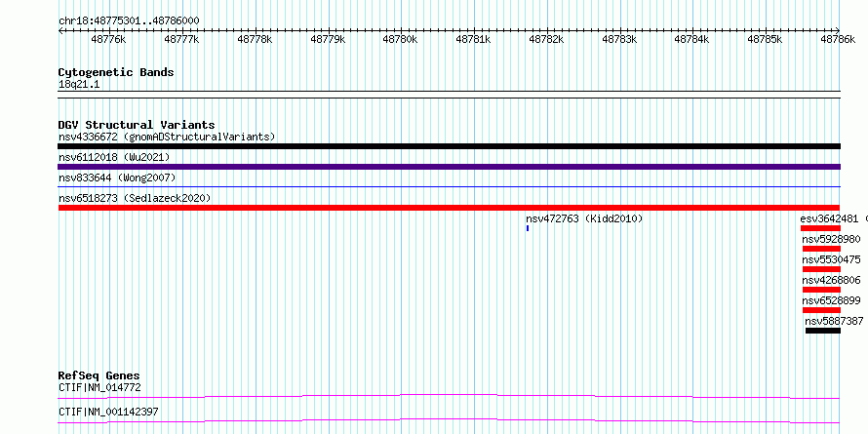
Task: Click the 48783k ruler tick label
Action: coord(619,39)
